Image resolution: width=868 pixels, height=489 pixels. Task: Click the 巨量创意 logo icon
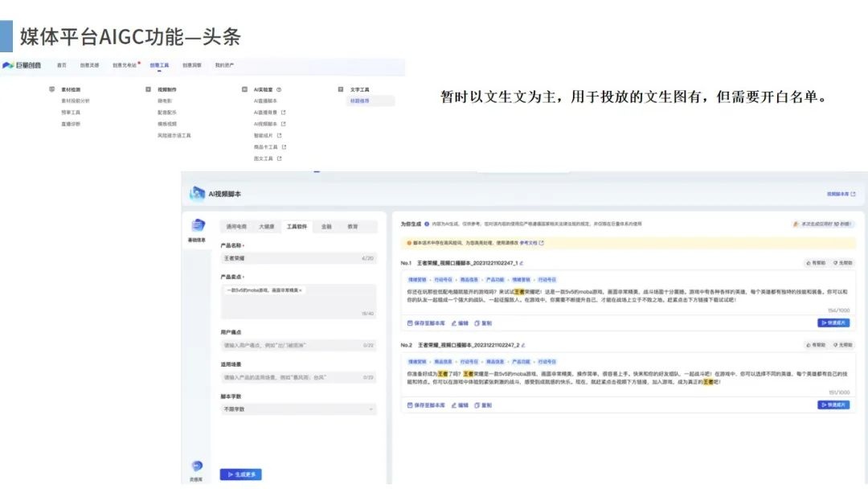tap(8, 65)
